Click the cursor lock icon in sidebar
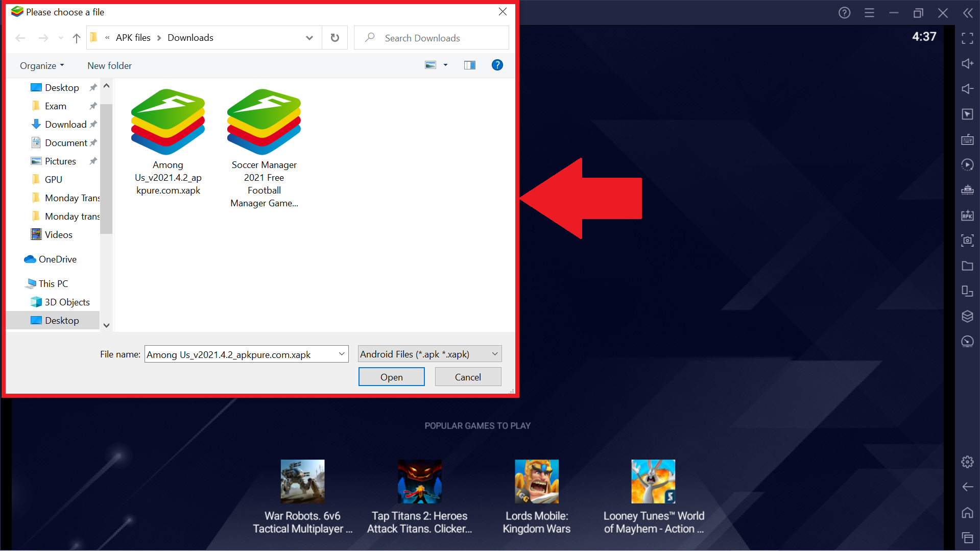980x551 pixels. [x=967, y=114]
